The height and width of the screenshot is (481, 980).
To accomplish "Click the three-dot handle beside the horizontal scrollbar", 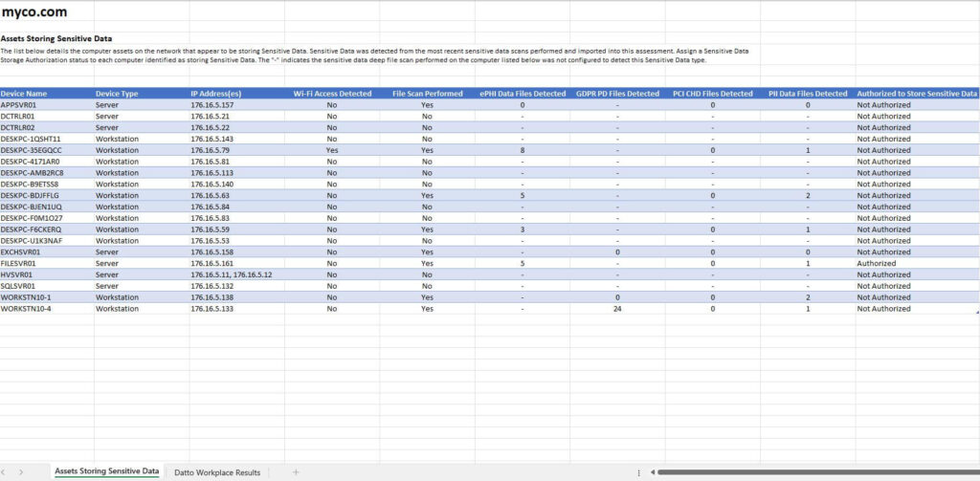I will [x=638, y=472].
